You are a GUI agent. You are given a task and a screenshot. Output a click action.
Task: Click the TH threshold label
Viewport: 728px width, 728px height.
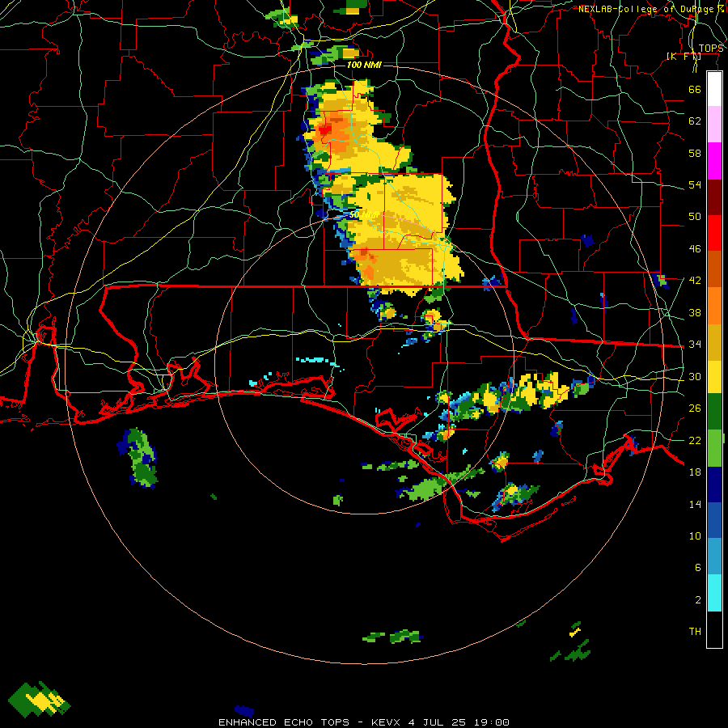(695, 632)
